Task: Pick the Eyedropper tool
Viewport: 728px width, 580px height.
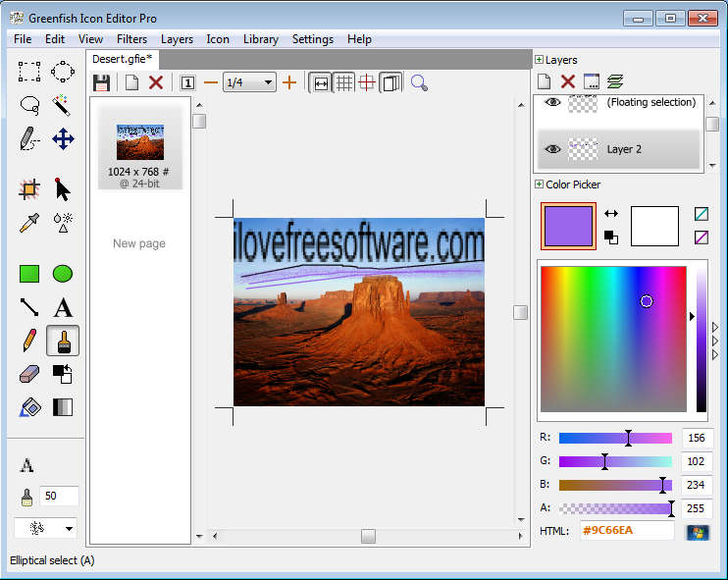Action: pos(29,223)
